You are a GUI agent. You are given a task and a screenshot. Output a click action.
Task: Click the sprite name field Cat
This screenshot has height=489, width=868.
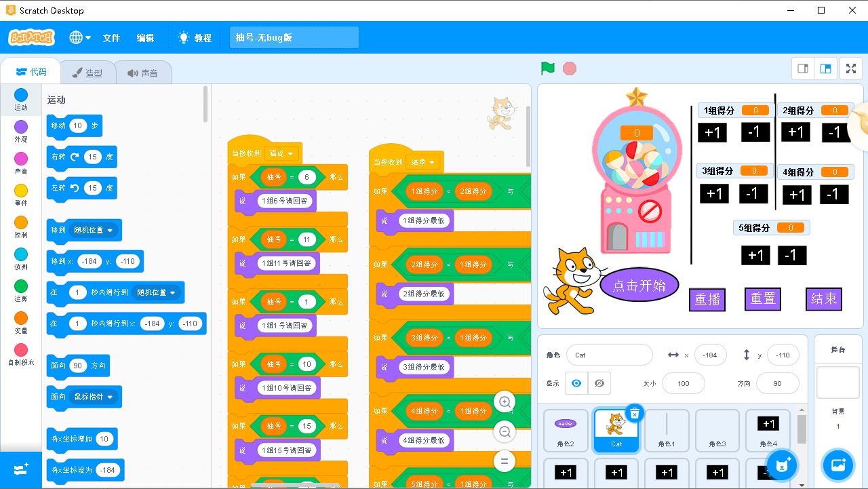pos(609,355)
